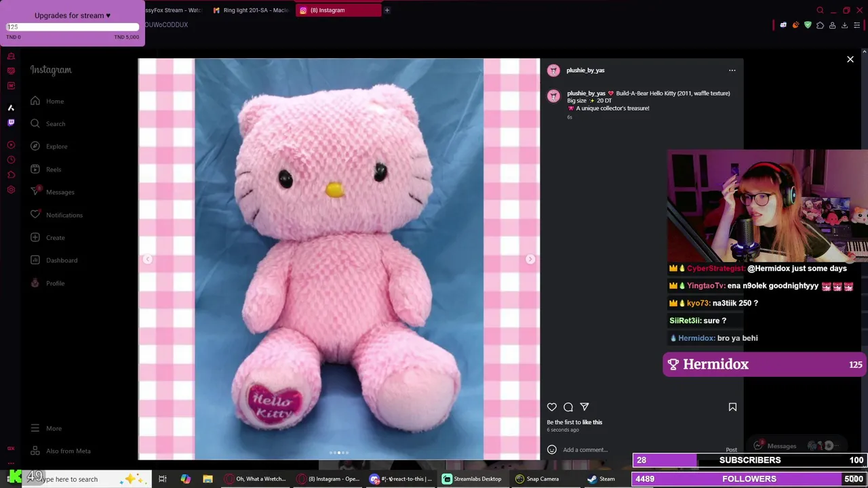The width and height of the screenshot is (868, 488).
Task: Open emoji picker in comment box
Action: pos(552,450)
